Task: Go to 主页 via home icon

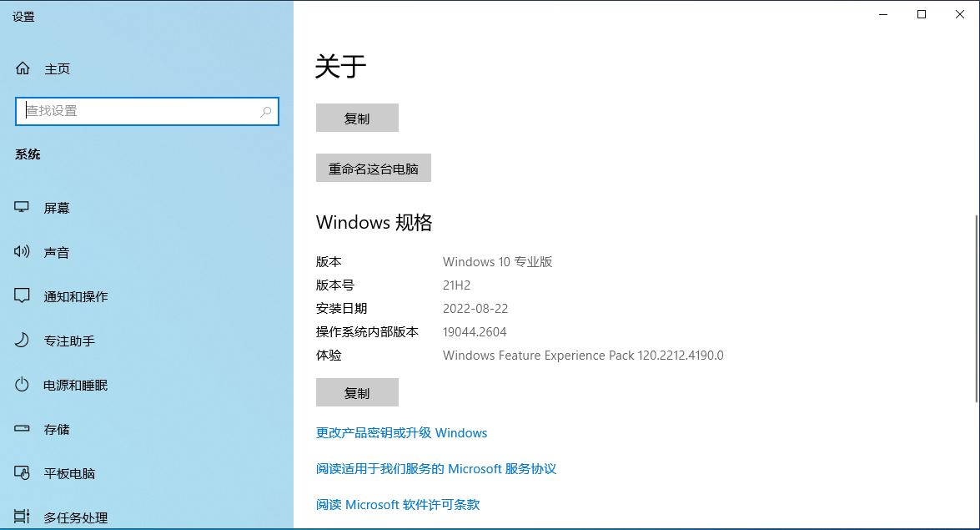Action: pos(22,68)
